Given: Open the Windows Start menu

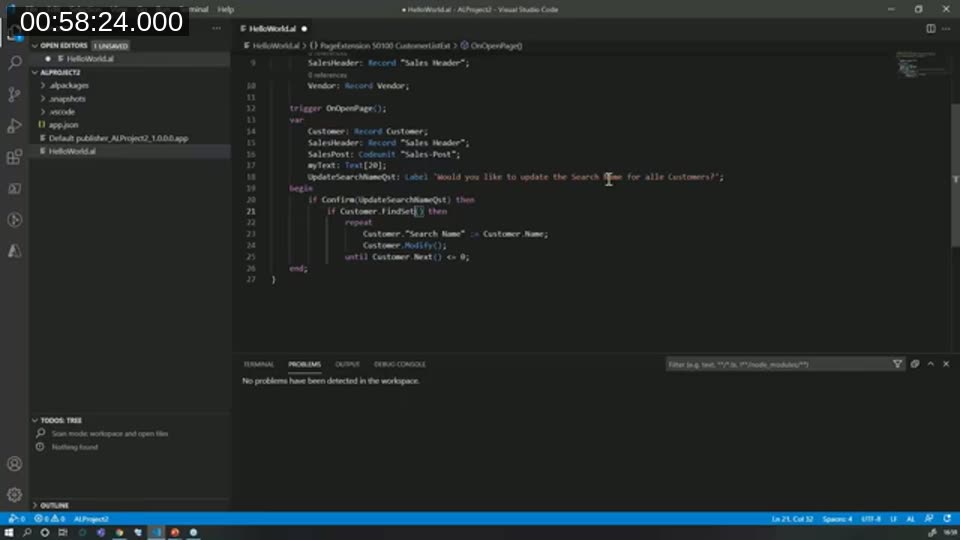Looking at the screenshot, I should tap(9, 533).
